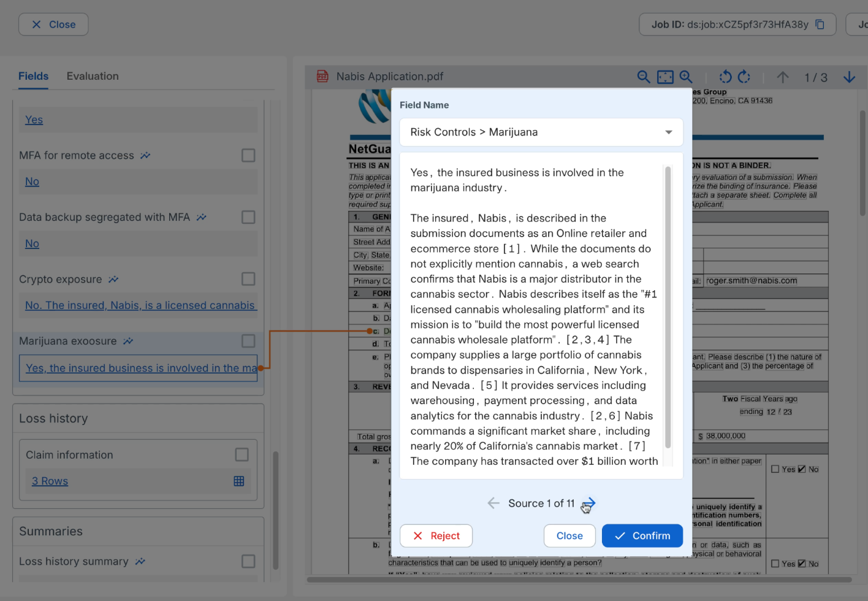868x601 pixels.
Task: Click the Loss history section header
Action: (x=53, y=418)
